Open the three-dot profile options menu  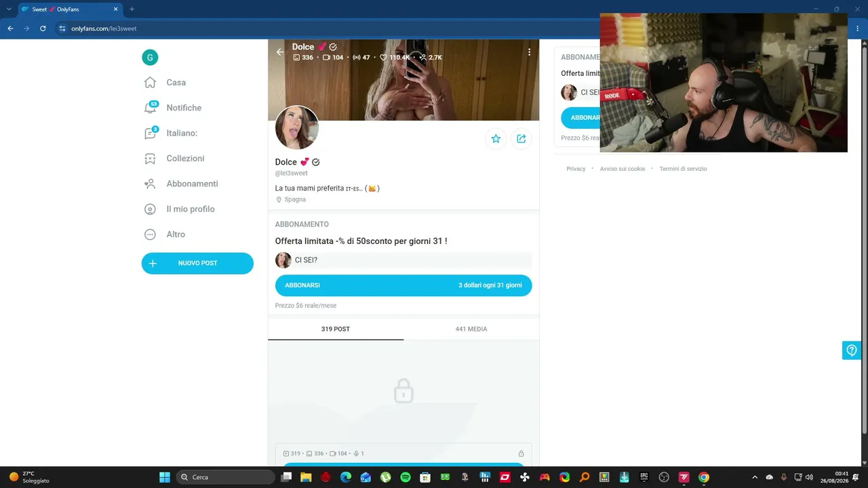[529, 52]
